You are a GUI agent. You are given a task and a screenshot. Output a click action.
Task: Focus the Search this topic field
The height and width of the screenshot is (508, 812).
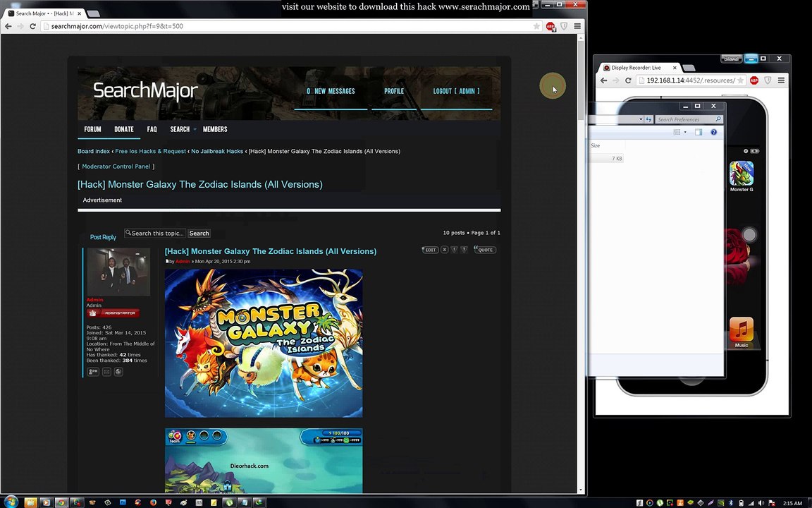155,234
